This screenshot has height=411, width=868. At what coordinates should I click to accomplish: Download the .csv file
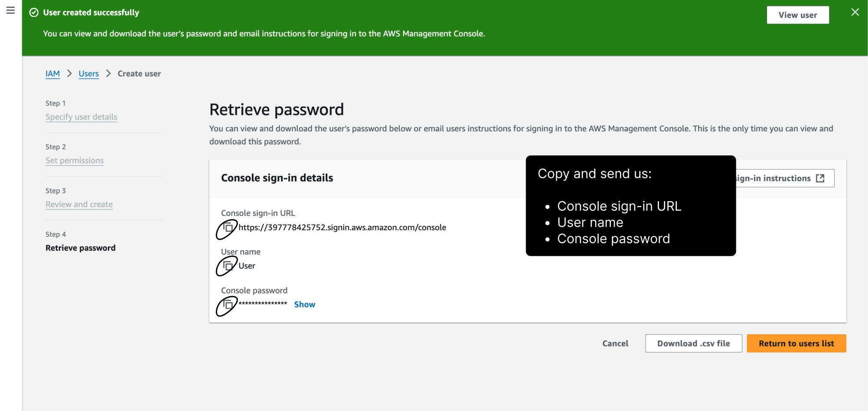point(693,343)
